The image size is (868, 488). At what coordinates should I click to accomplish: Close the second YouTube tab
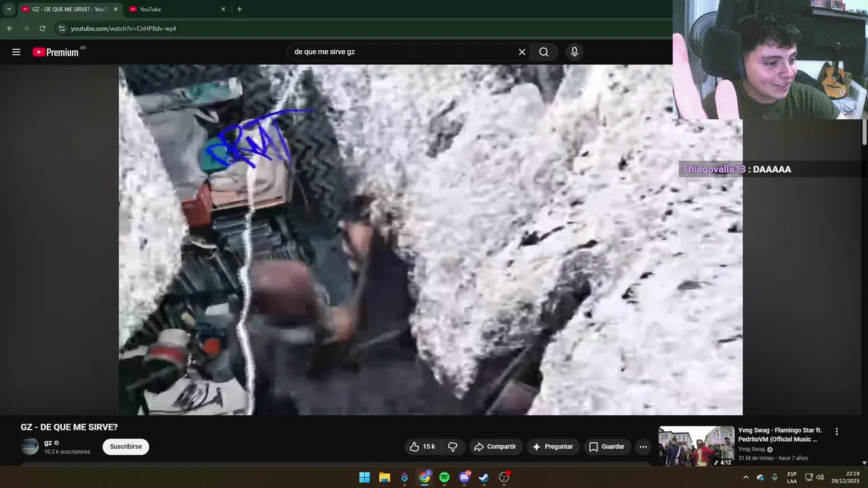(x=223, y=9)
